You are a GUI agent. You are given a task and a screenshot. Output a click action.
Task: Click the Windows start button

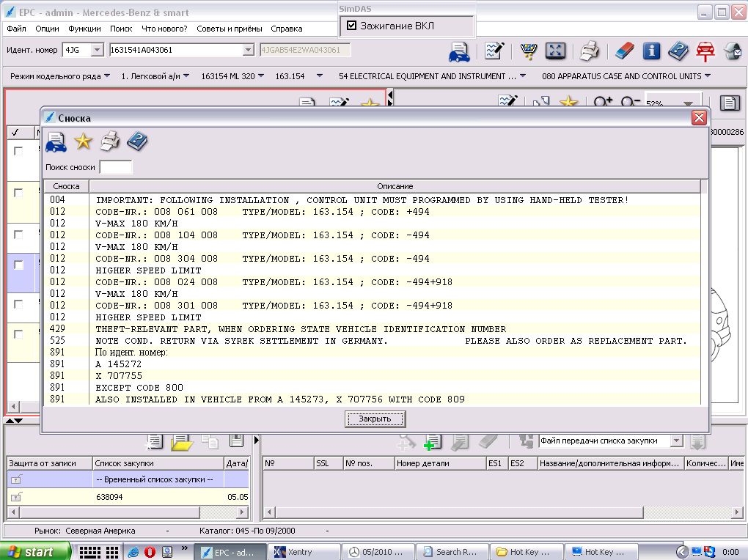[34, 552]
